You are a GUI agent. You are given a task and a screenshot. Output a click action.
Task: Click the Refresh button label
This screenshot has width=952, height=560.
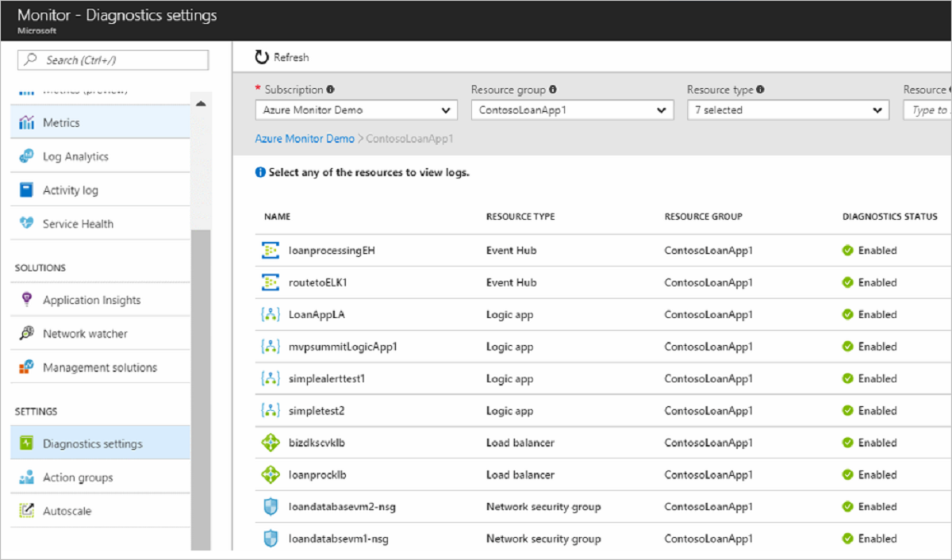291,57
